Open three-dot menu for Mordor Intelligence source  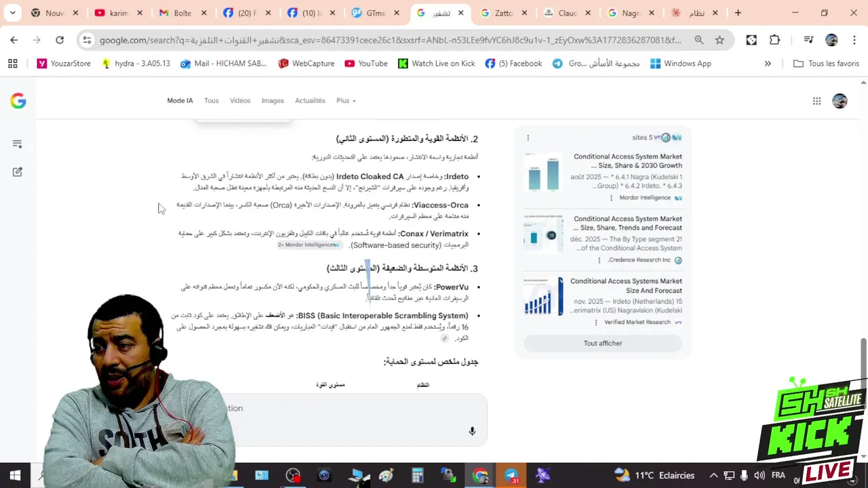611,198
